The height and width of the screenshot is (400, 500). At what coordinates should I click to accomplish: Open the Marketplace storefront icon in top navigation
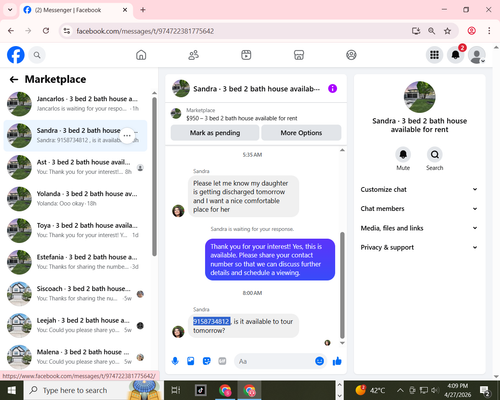coord(299,55)
